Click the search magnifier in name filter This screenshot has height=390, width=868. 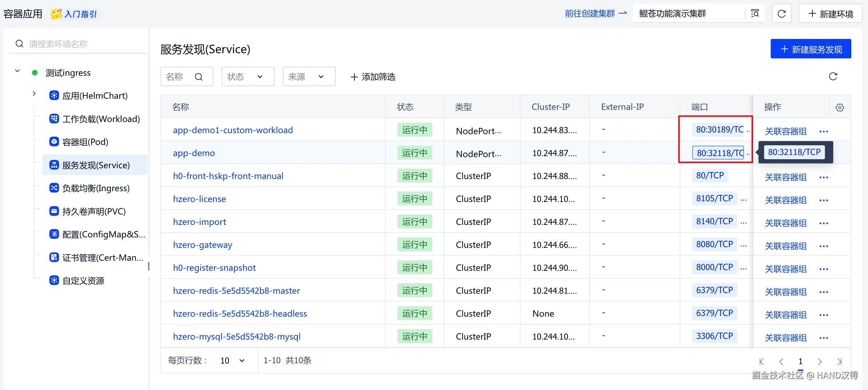[199, 77]
